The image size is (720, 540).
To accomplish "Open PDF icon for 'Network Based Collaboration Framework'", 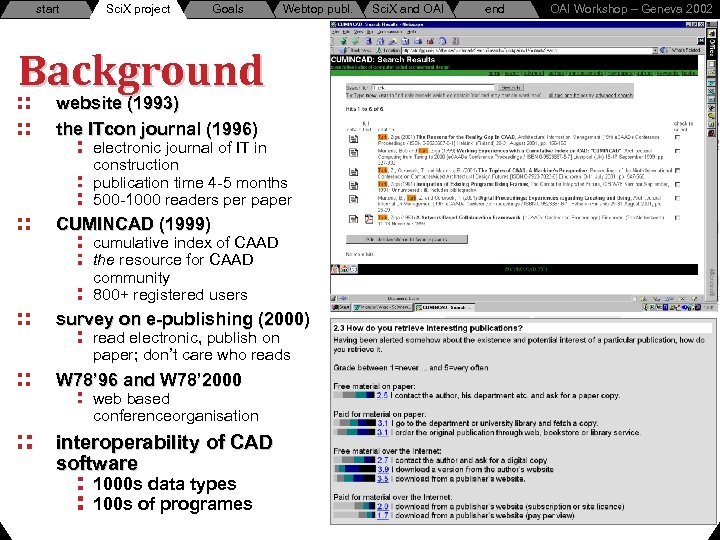I will point(369,219).
